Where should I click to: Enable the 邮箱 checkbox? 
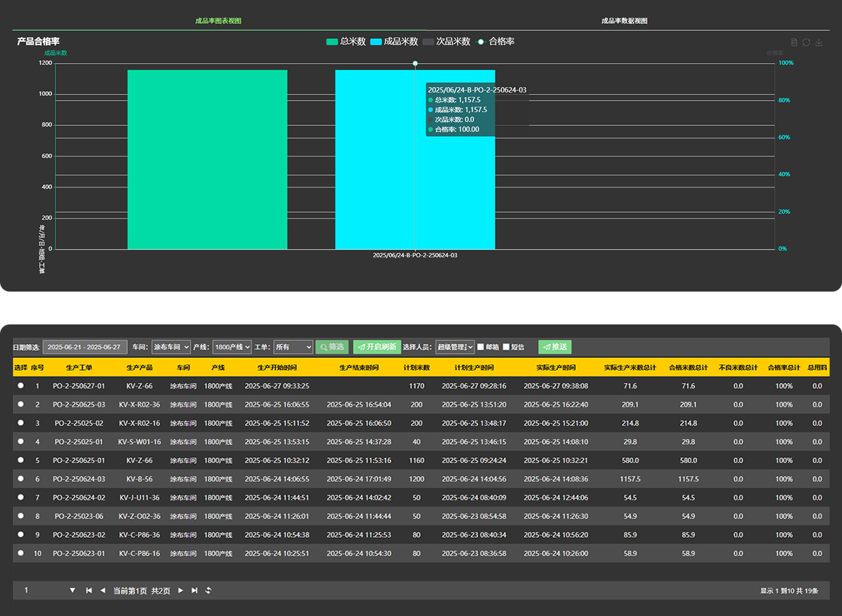click(x=481, y=347)
